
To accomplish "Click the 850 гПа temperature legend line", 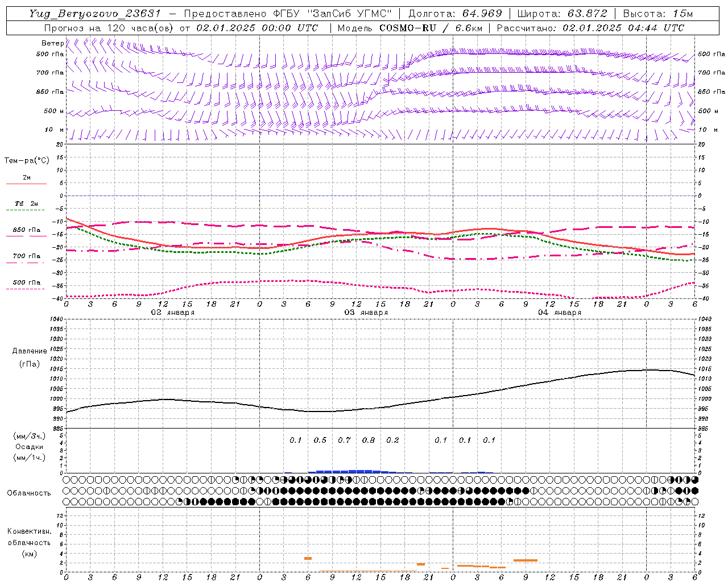I will click(26, 236).
